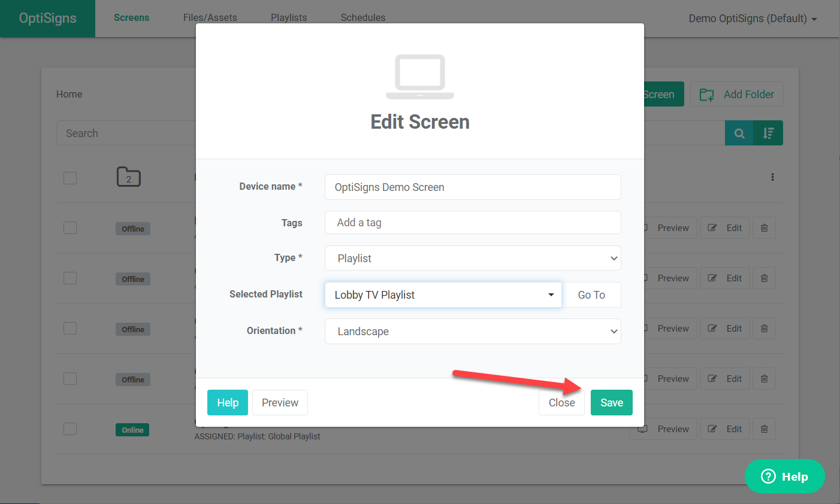Expand the Type dropdown showing Playlist
The image size is (840, 504).
pos(473,258)
